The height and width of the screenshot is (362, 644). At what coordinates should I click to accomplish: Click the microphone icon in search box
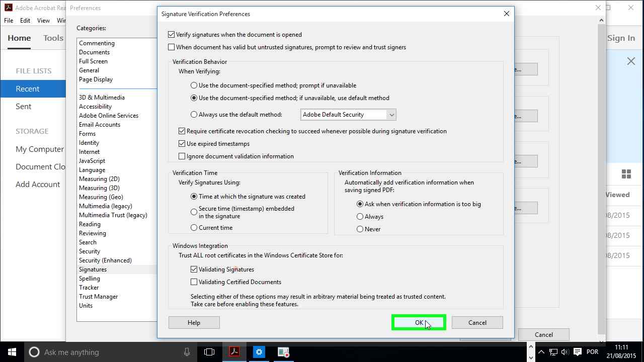click(x=187, y=352)
